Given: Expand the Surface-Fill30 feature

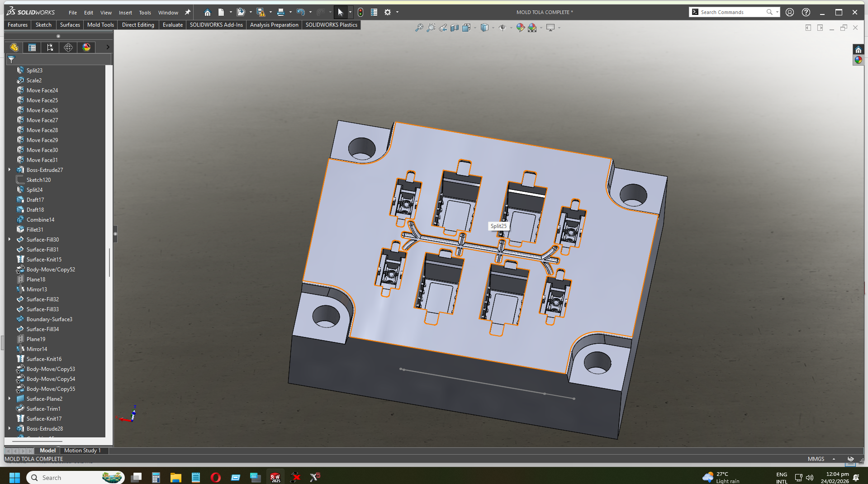Looking at the screenshot, I should (x=9, y=239).
